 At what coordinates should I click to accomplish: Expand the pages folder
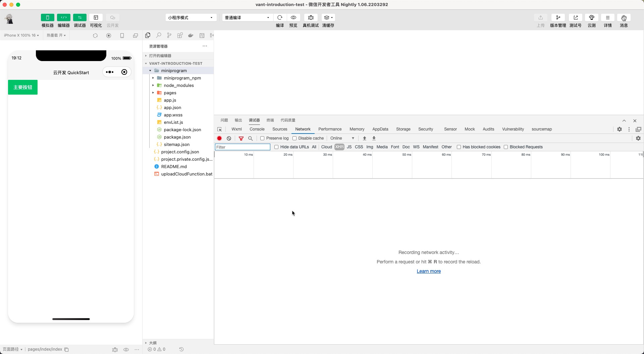[x=153, y=93]
